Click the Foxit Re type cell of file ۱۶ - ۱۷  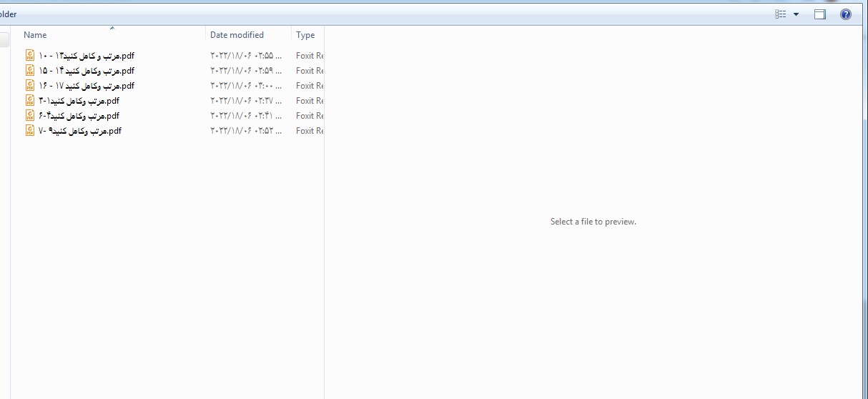coord(310,85)
